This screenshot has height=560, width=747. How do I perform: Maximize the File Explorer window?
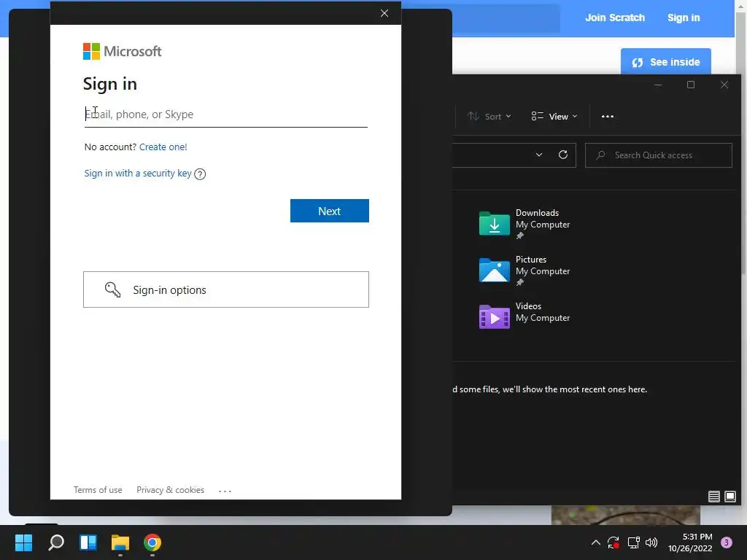pos(691,85)
